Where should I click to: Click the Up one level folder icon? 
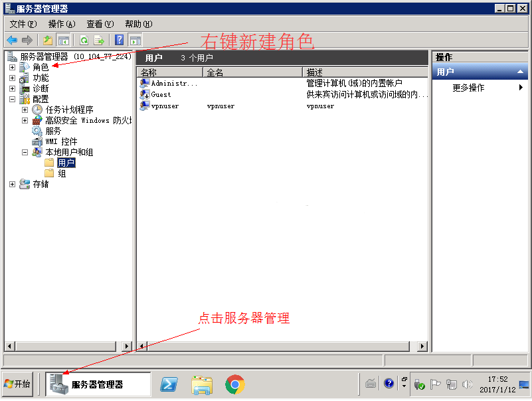click(x=48, y=40)
